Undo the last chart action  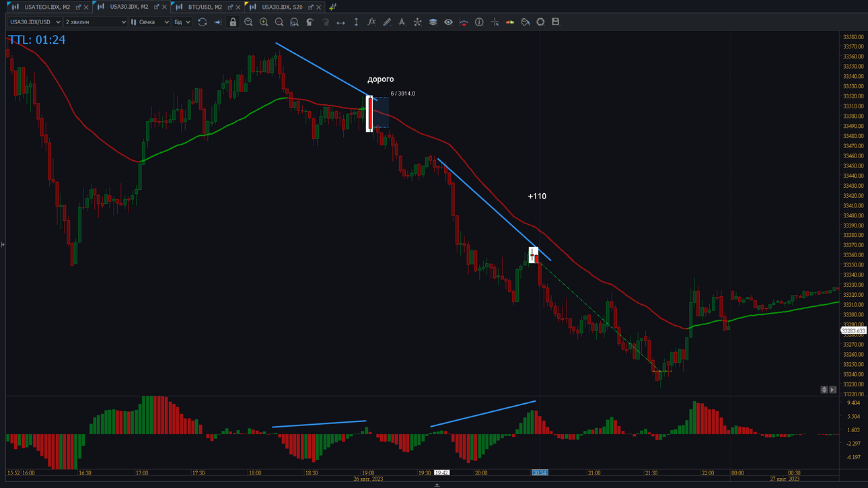(x=310, y=22)
